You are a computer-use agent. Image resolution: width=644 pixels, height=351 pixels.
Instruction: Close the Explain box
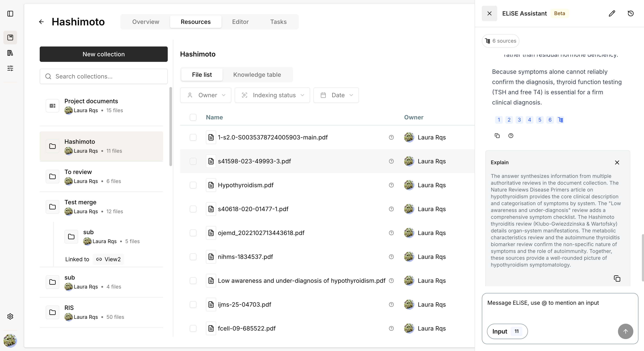617,162
